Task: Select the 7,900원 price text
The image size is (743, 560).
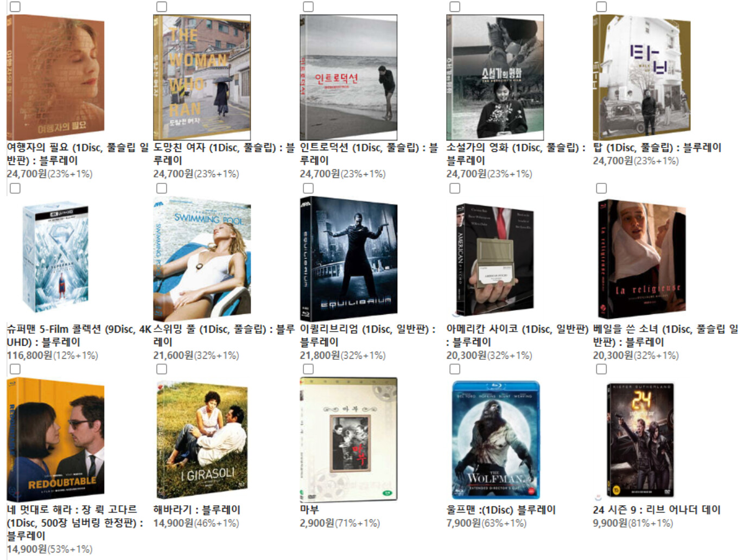Action: (463, 523)
